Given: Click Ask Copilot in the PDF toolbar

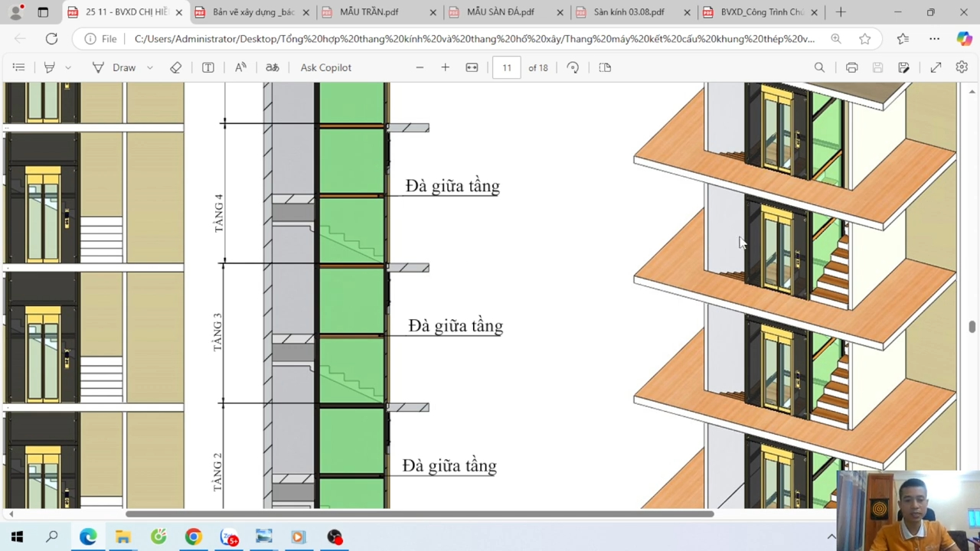Looking at the screenshot, I should pyautogui.click(x=325, y=67).
